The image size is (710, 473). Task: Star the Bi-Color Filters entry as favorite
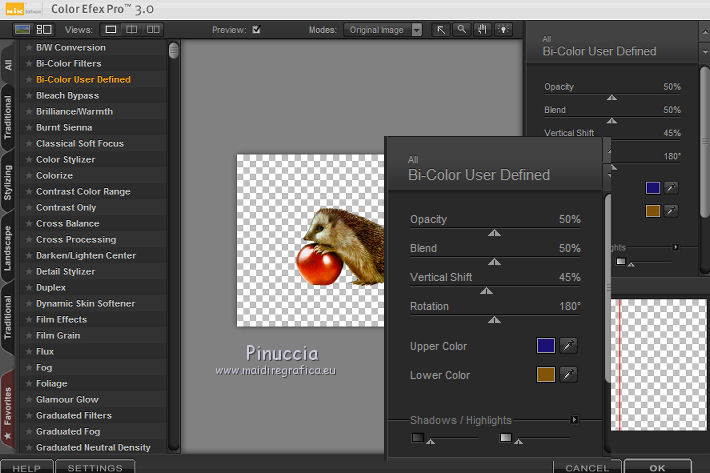tap(29, 63)
